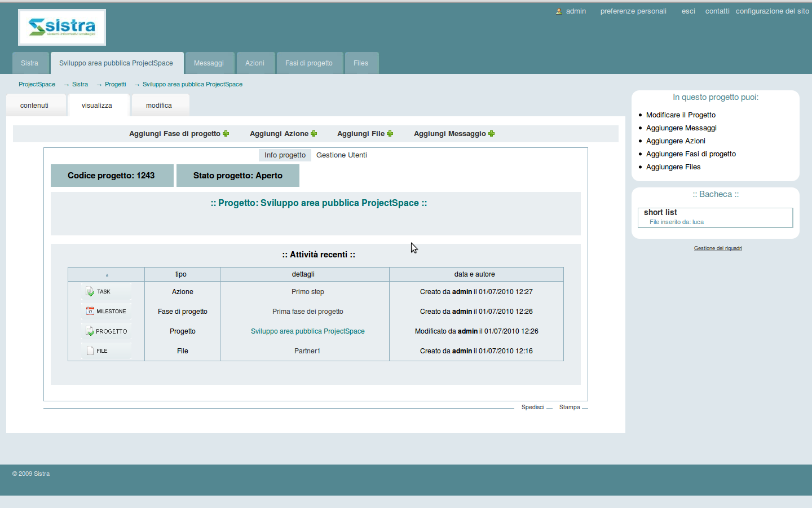
Task: Click ProjectSpace breadcrumb link
Action: click(x=37, y=84)
